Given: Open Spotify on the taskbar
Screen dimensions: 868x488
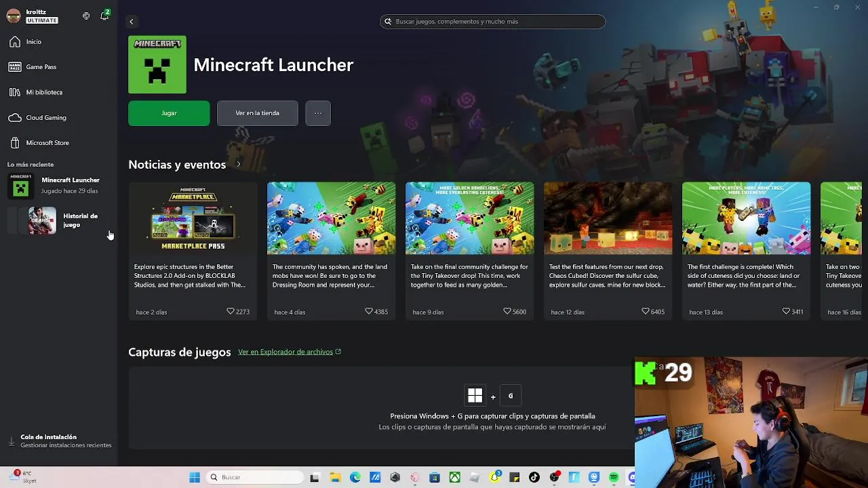Looking at the screenshot, I should coord(614,477).
